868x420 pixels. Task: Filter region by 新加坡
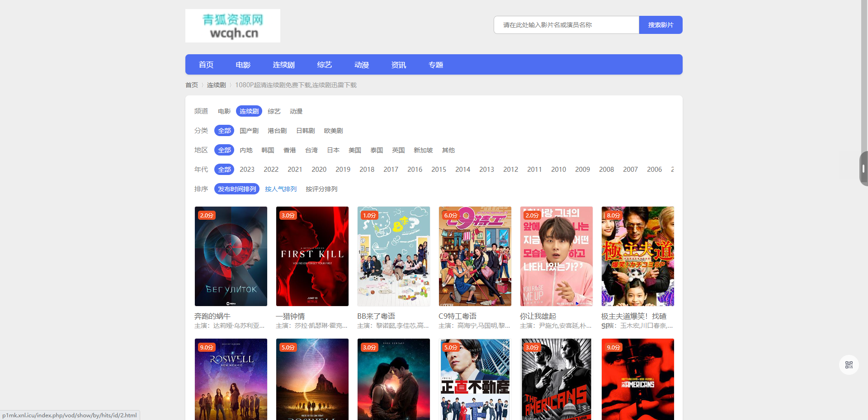pos(423,150)
